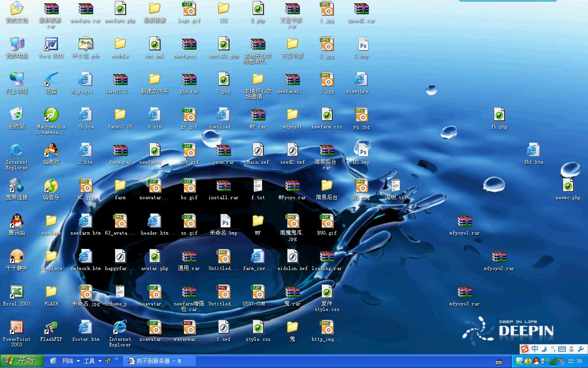Launch the 千千静听 music player shortcut
The width and height of the screenshot is (588, 368).
pos(17,260)
